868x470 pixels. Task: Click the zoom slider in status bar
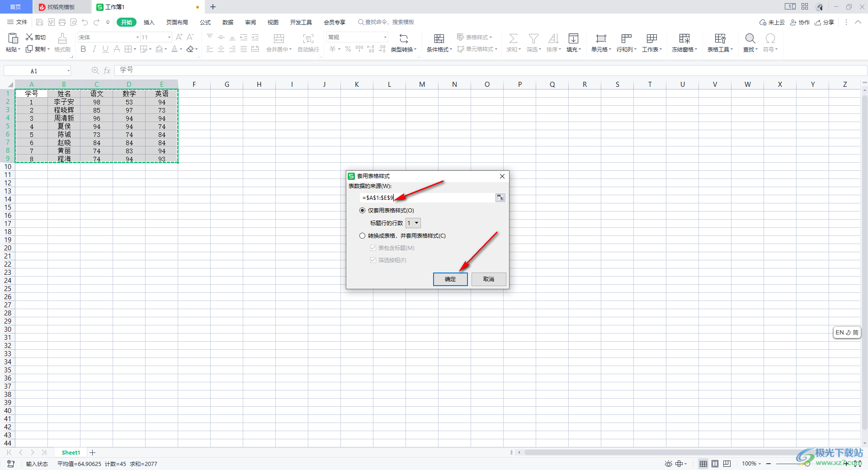[x=807, y=464]
